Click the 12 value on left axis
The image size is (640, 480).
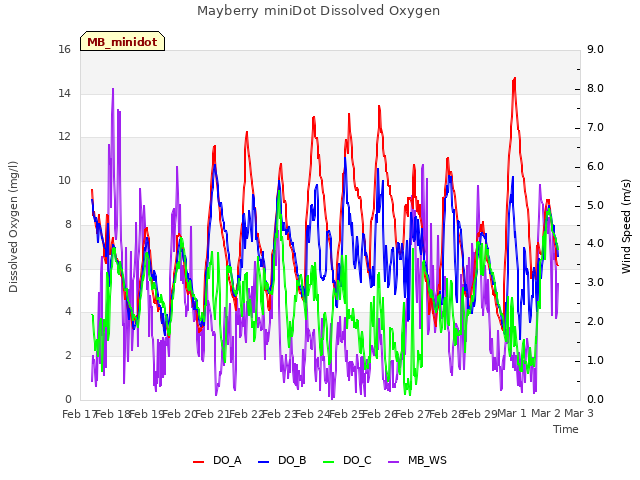(x=64, y=137)
